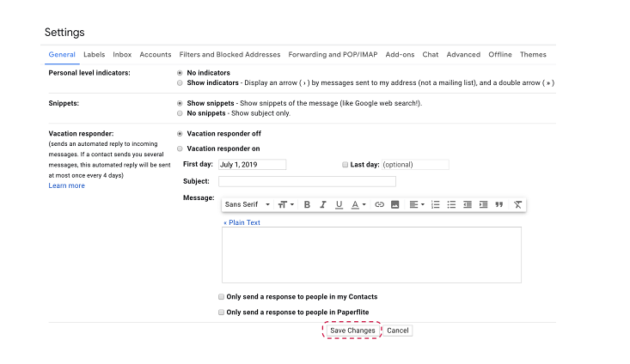Enable the Last day checkbox
This screenshot has height=364, width=630.
[345, 164]
